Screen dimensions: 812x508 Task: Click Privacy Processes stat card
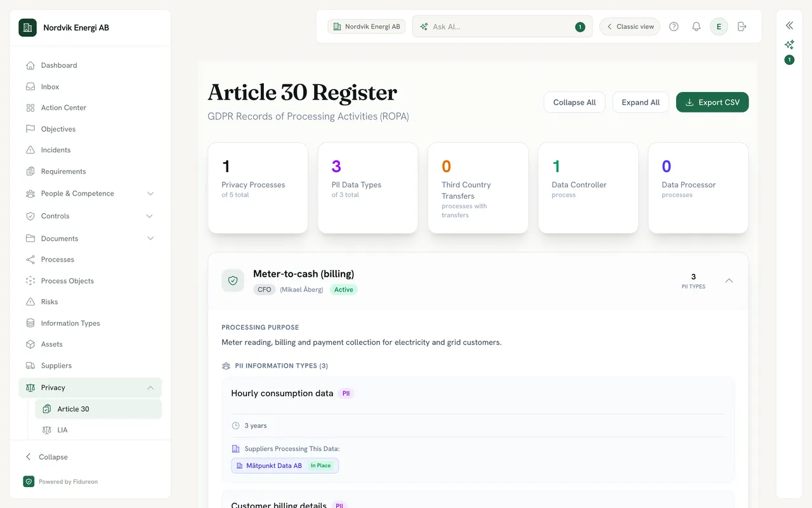258,188
